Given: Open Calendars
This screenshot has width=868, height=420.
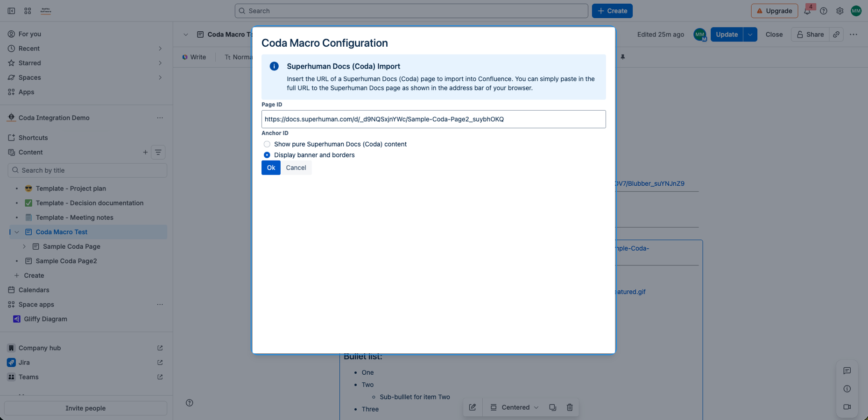Looking at the screenshot, I should tap(34, 290).
